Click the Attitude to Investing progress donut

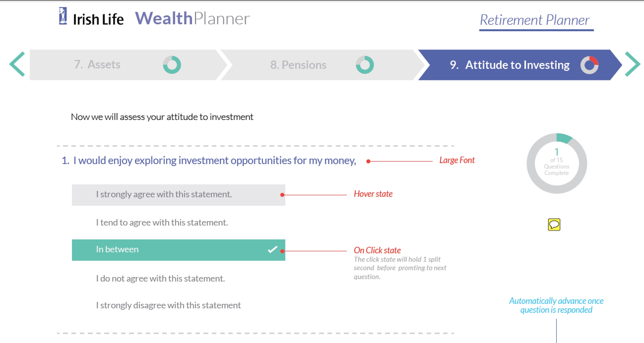click(x=589, y=65)
